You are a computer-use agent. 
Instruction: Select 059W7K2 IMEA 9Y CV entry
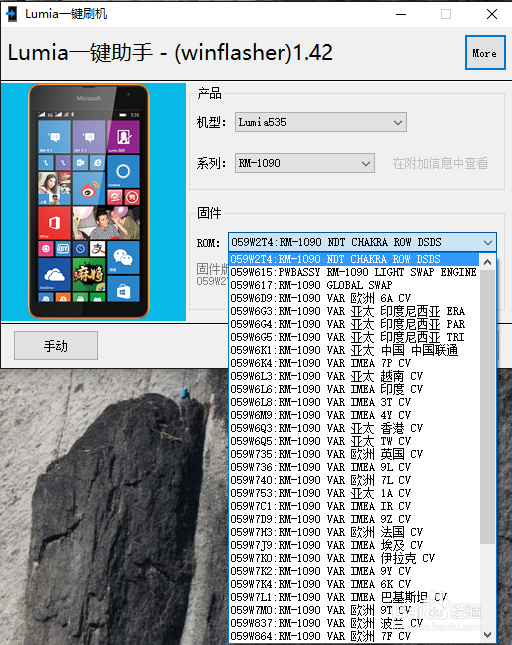(x=354, y=571)
